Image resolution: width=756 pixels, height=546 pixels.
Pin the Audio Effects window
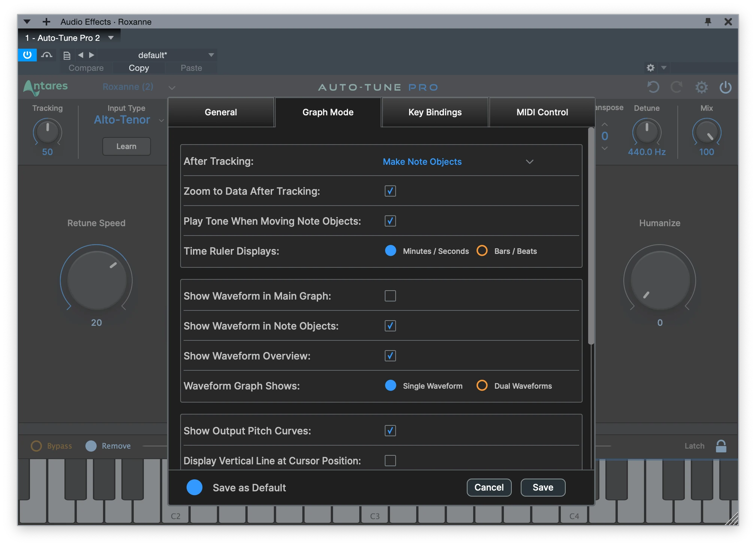coord(708,22)
